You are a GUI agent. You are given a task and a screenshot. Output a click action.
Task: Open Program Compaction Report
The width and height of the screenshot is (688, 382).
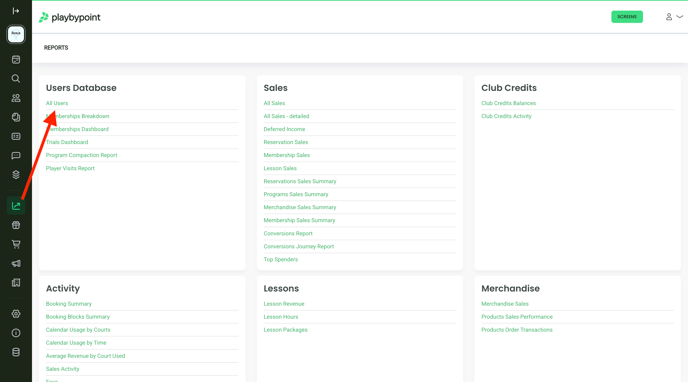click(82, 155)
